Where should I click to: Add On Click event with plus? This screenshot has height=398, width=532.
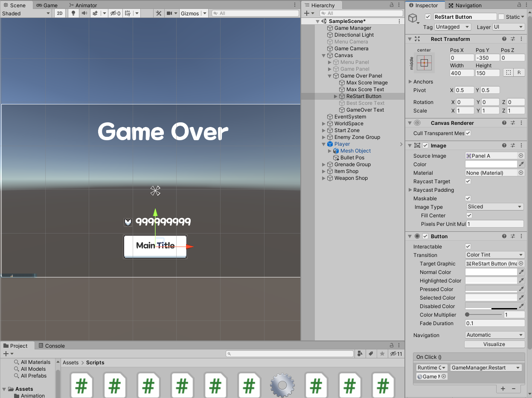(503, 389)
